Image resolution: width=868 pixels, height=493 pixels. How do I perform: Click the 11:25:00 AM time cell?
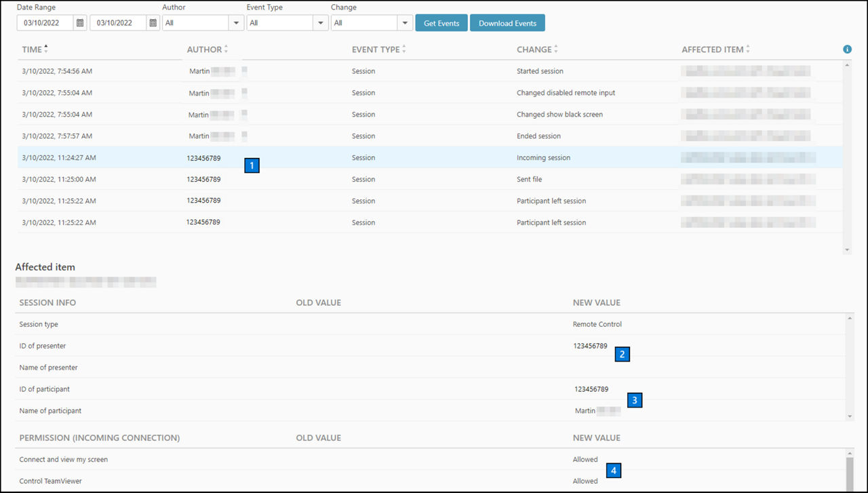click(59, 180)
